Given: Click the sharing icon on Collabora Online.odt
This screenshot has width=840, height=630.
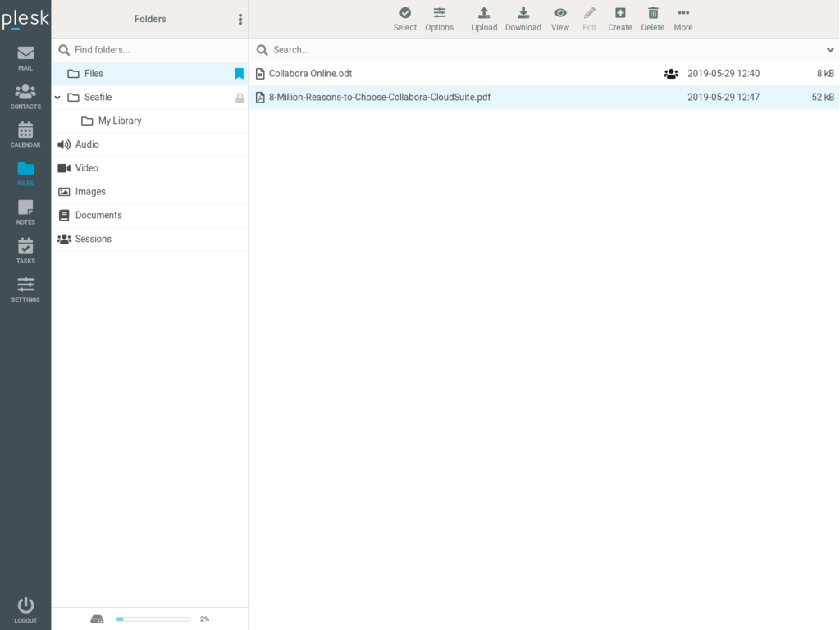Looking at the screenshot, I should coord(671,74).
